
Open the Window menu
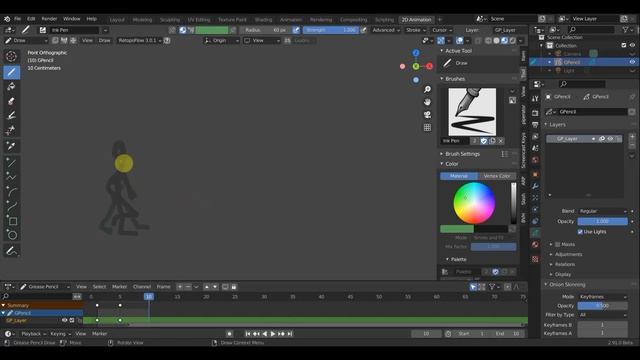pos(71,19)
